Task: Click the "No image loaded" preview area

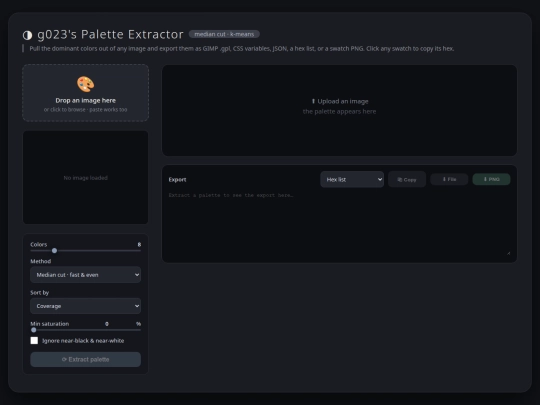Action: [85, 177]
